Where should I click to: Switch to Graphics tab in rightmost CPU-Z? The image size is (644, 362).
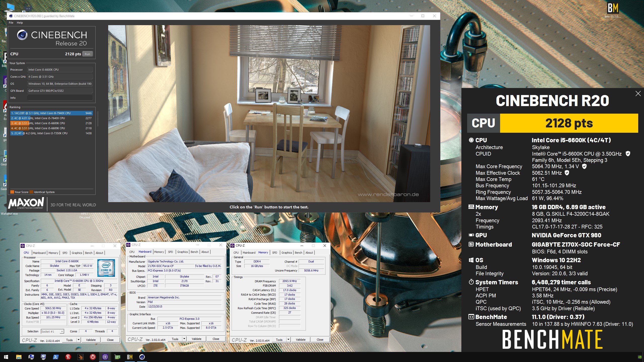pos(287,253)
